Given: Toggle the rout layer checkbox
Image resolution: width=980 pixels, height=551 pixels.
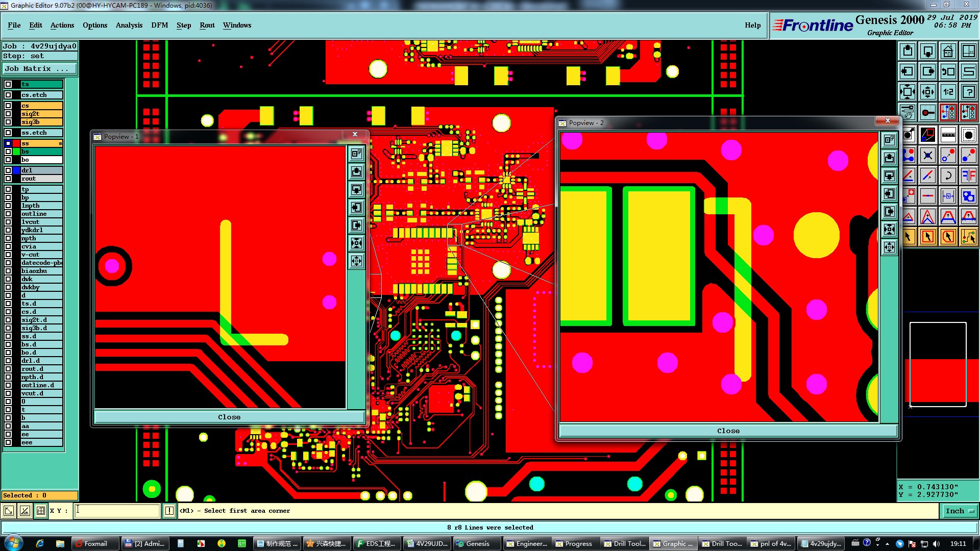Looking at the screenshot, I should pos(8,179).
